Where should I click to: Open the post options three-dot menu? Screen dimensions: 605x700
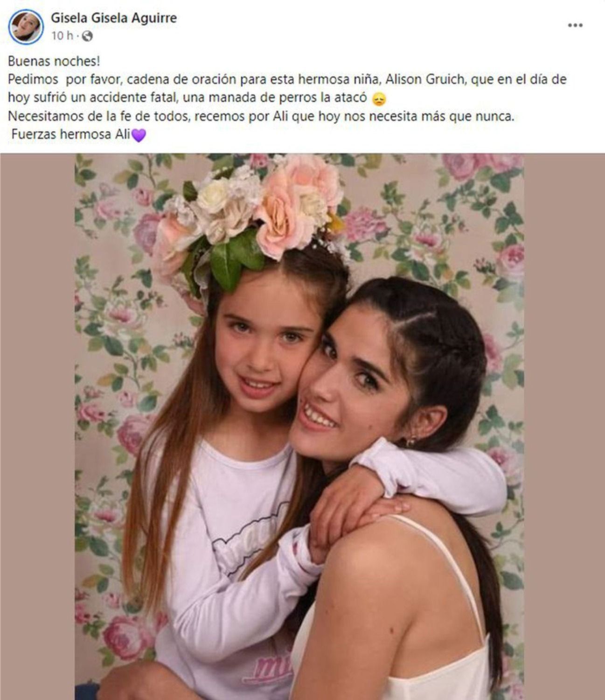575,26
